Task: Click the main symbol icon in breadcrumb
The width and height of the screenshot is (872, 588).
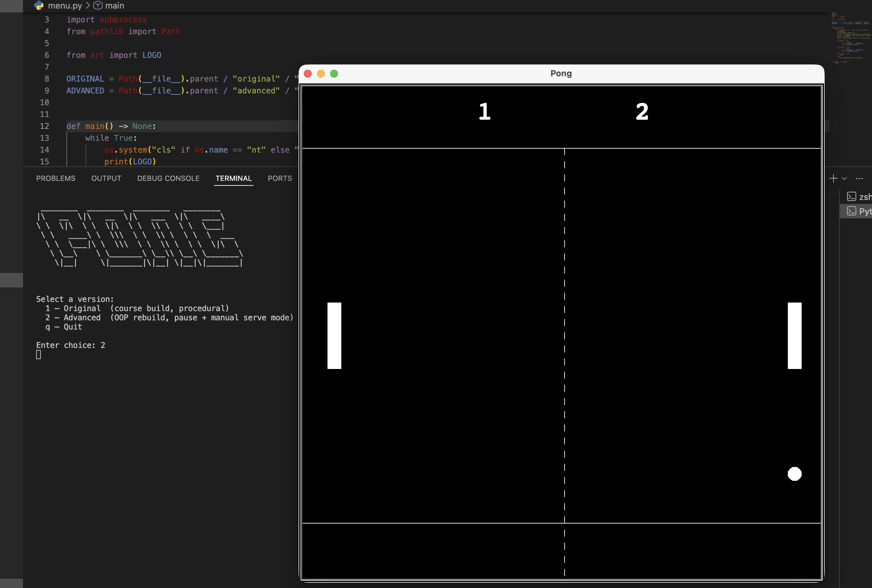Action: [x=98, y=6]
